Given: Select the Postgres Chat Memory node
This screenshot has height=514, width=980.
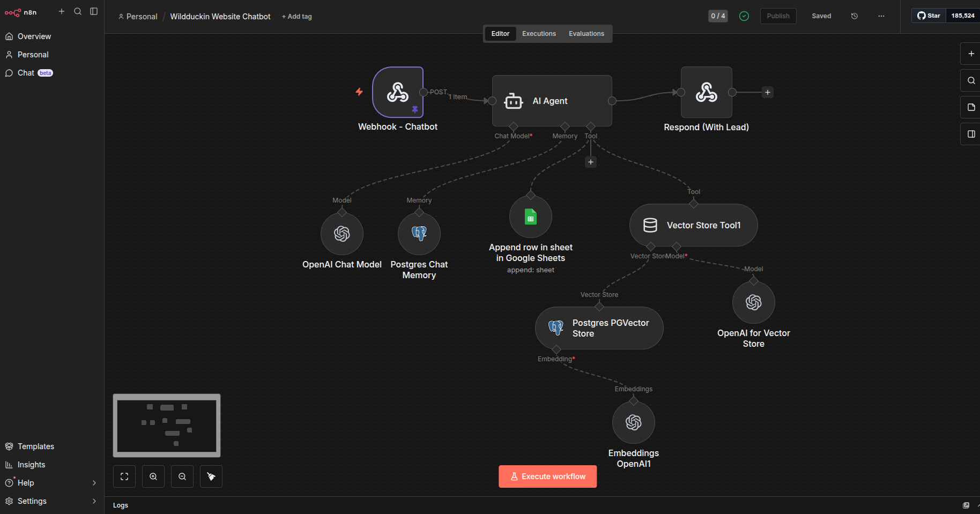Looking at the screenshot, I should point(419,234).
